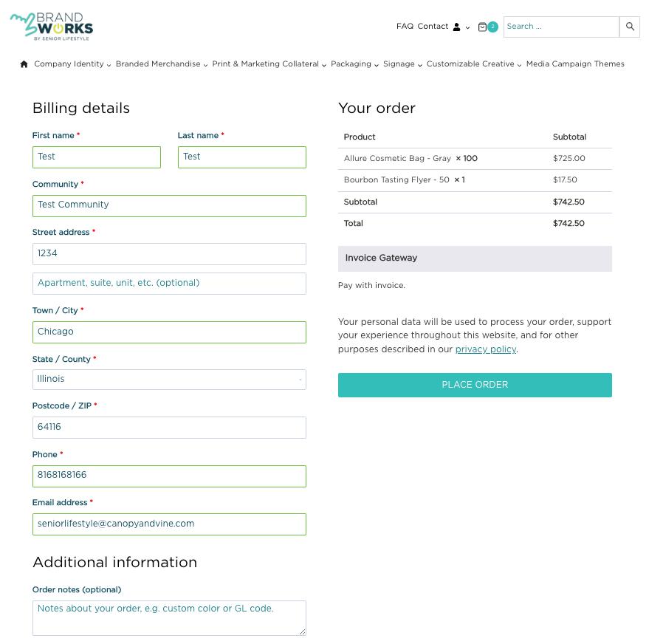The image size is (663, 644).
Task: Click the Street address field
Action: pyautogui.click(x=169, y=254)
